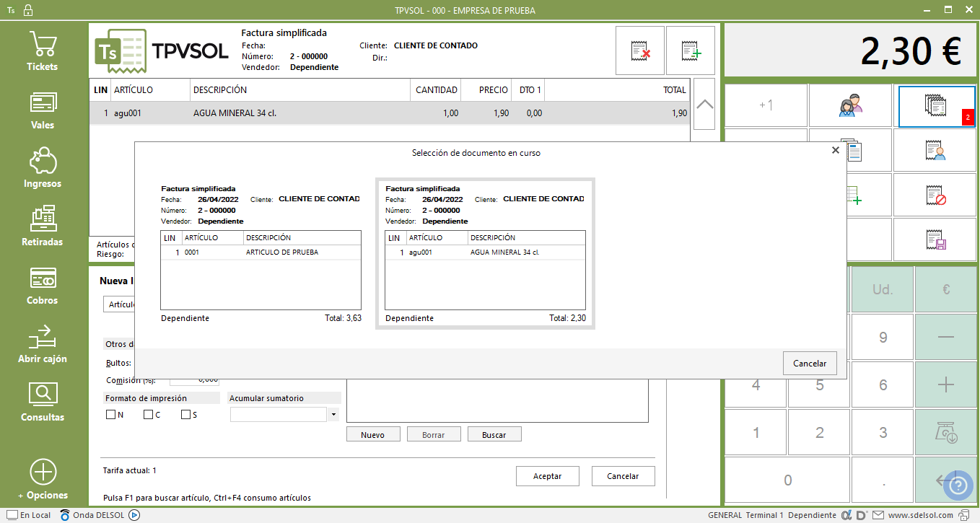Click Abrir cajón in sidebar
Viewport: 980px width, 523px height.
pyautogui.click(x=43, y=344)
